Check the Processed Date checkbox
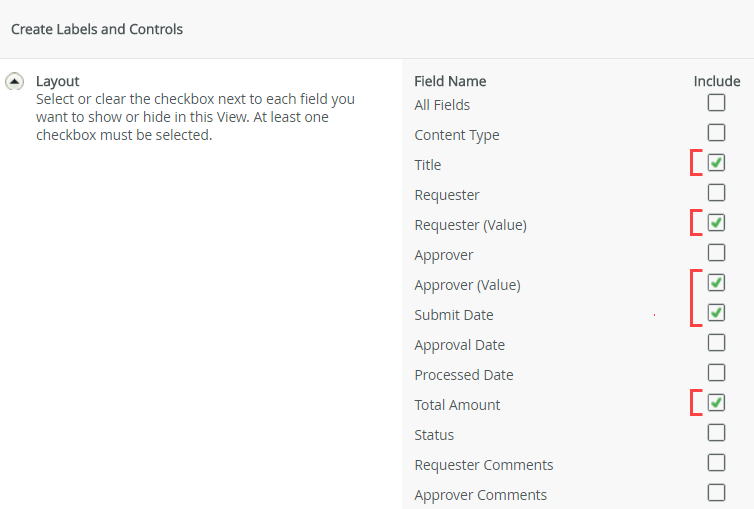The width and height of the screenshot is (754, 509). click(x=716, y=372)
